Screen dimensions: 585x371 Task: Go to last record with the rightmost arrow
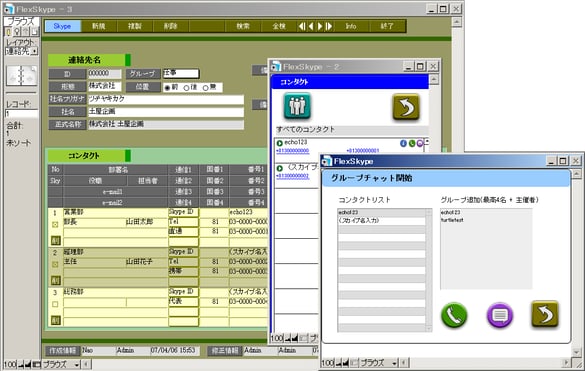pyautogui.click(x=329, y=26)
